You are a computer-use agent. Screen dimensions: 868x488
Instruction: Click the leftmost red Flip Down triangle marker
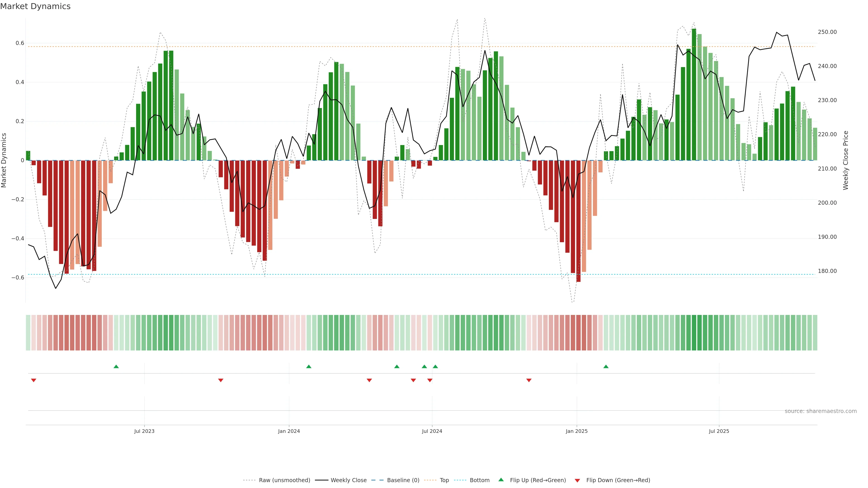pyautogui.click(x=33, y=380)
